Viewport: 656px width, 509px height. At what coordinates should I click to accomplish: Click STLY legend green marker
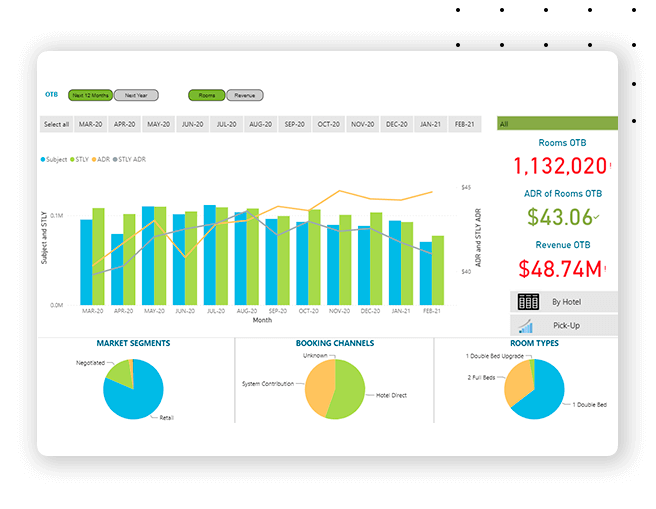point(72,159)
